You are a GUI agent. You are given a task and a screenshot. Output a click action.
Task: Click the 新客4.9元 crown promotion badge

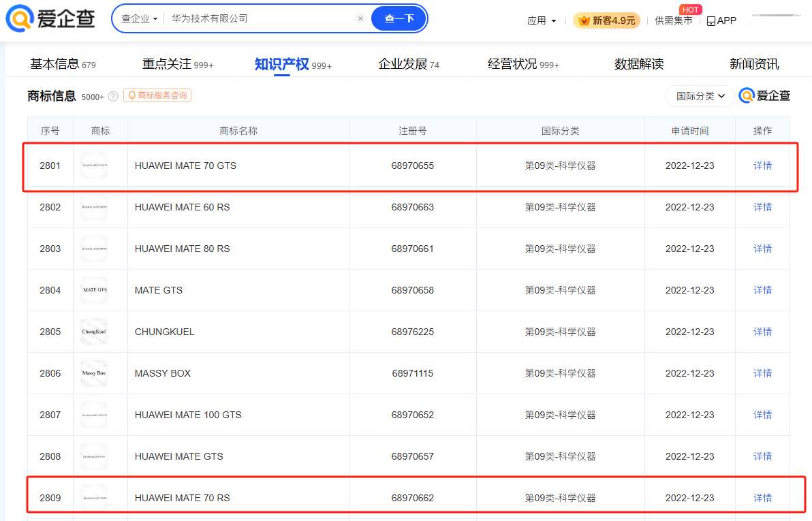click(x=606, y=20)
